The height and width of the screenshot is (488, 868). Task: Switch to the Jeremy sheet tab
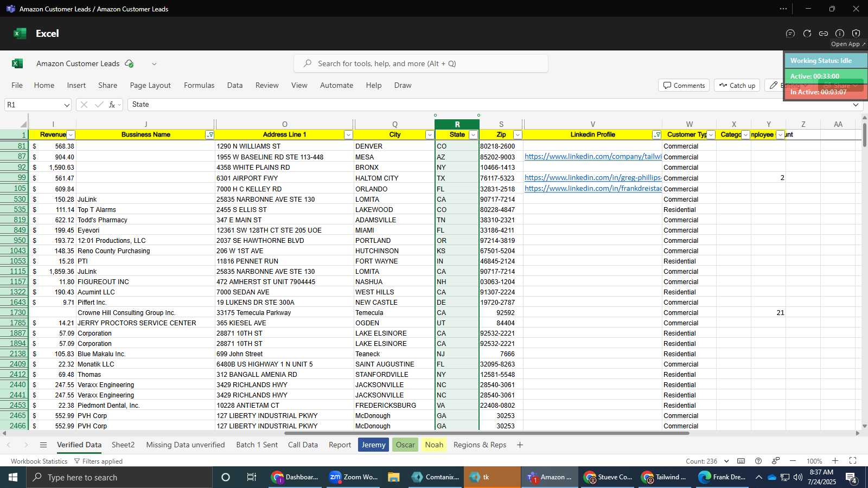coord(373,445)
